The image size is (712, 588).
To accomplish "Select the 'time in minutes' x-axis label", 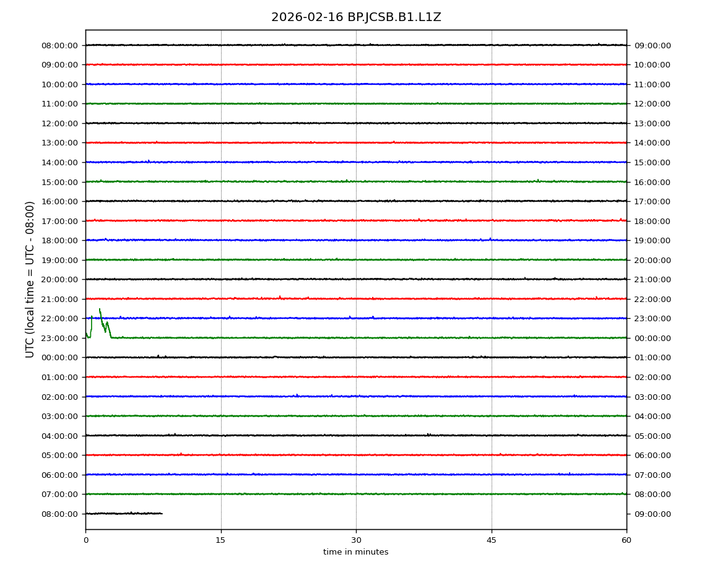I will pos(356,552).
